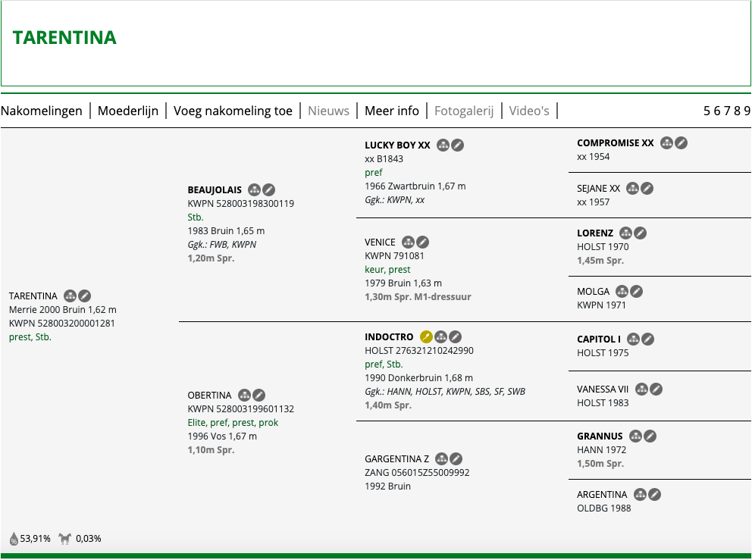
Task: Click the pedigree icon beside COMPROMISE XX
Action: point(666,143)
